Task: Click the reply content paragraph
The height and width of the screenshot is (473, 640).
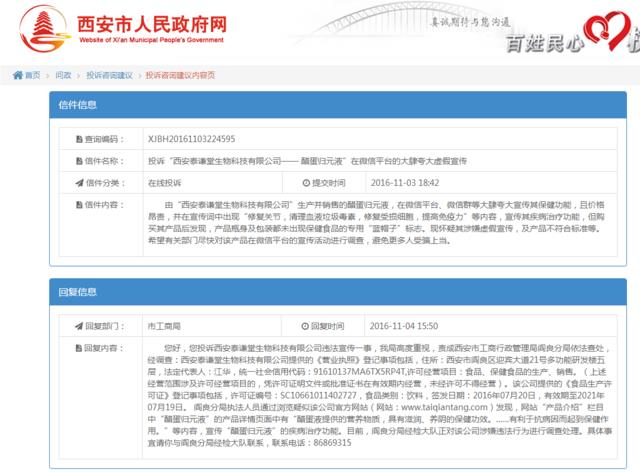Action: [380, 395]
